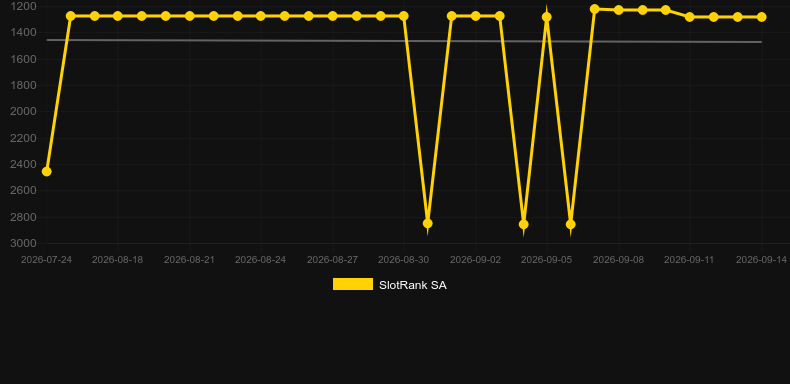Select the data point above 2026-08-30
The image size is (790, 384).
point(404,16)
